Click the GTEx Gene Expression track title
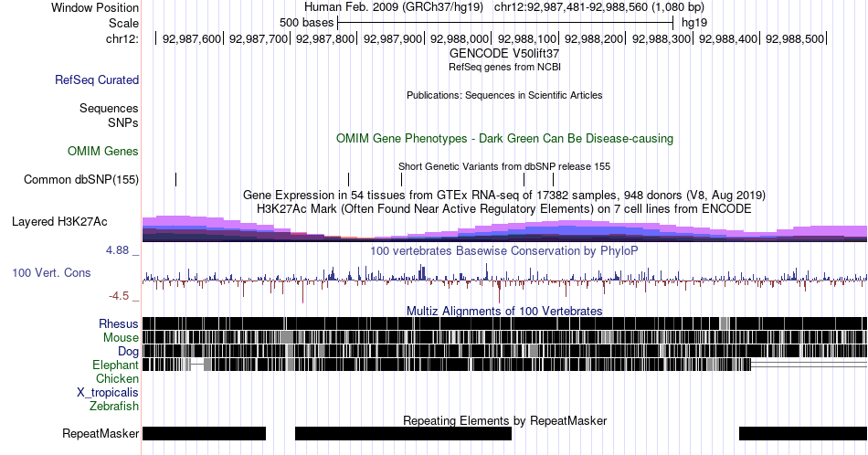868x455 pixels. tap(504, 195)
